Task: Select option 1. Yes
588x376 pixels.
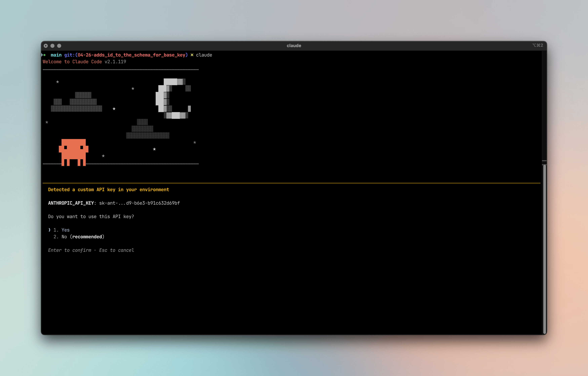Action: [x=62, y=230]
